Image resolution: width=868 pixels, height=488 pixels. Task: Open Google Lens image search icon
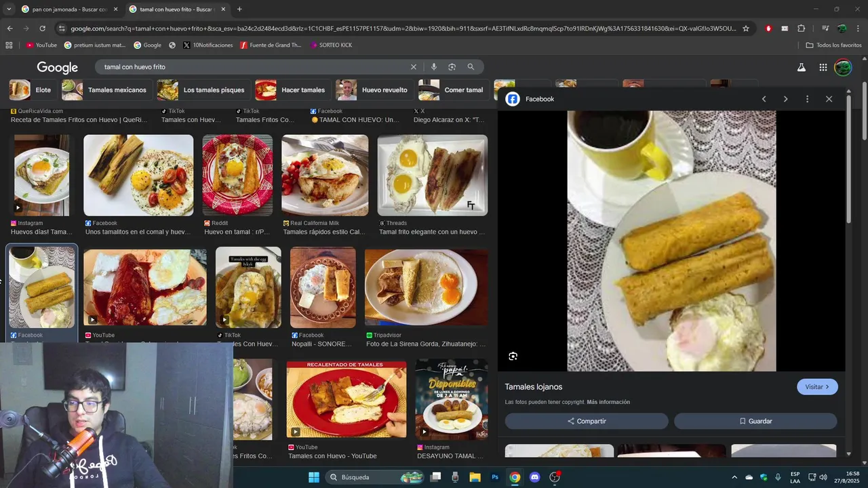click(x=452, y=67)
